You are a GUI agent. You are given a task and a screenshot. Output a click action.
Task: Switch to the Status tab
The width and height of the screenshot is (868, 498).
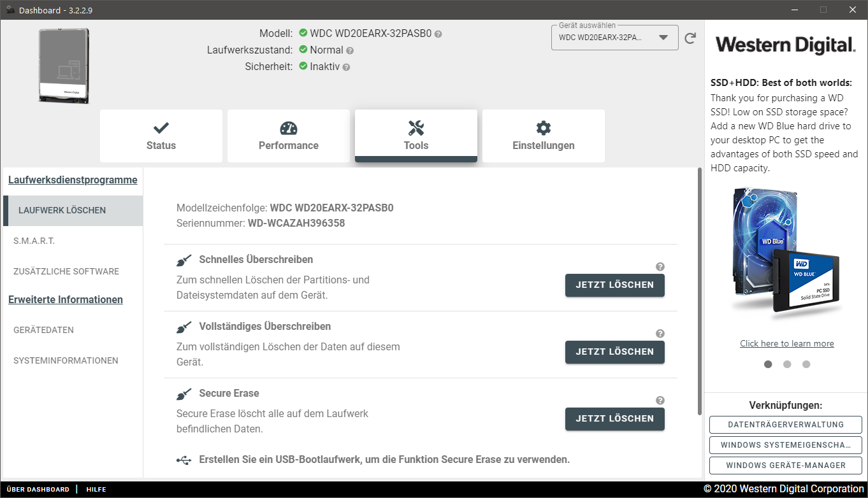click(x=161, y=136)
